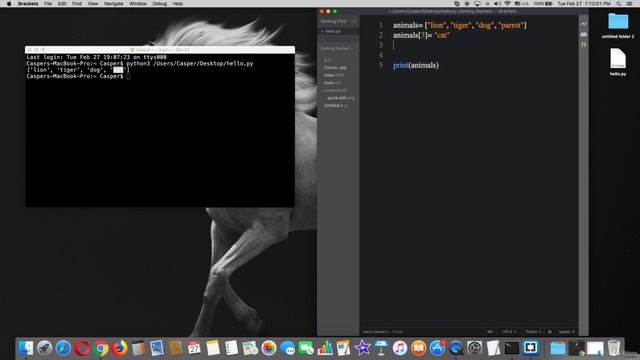This screenshot has height=360, width=640.
Task: Click Wi-Fi status icon in menu bar
Action: pyautogui.click(x=507, y=4)
